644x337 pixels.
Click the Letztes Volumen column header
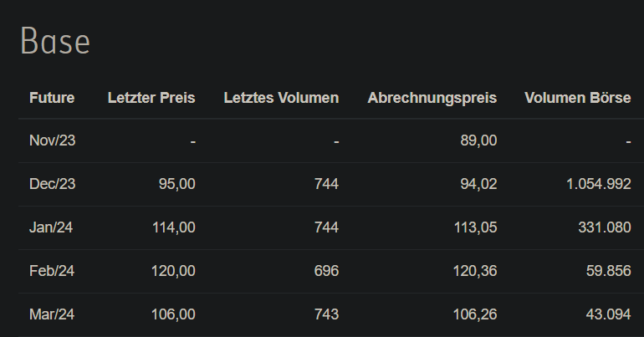(281, 98)
